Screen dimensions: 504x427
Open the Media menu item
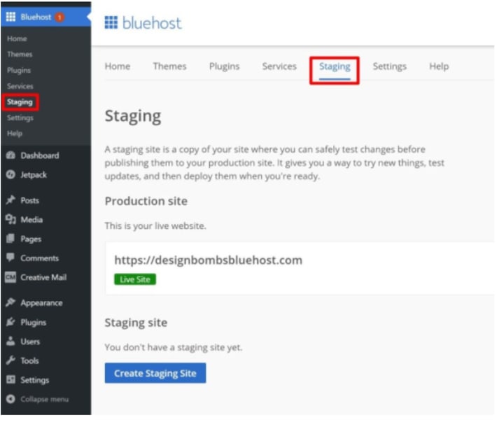(31, 220)
